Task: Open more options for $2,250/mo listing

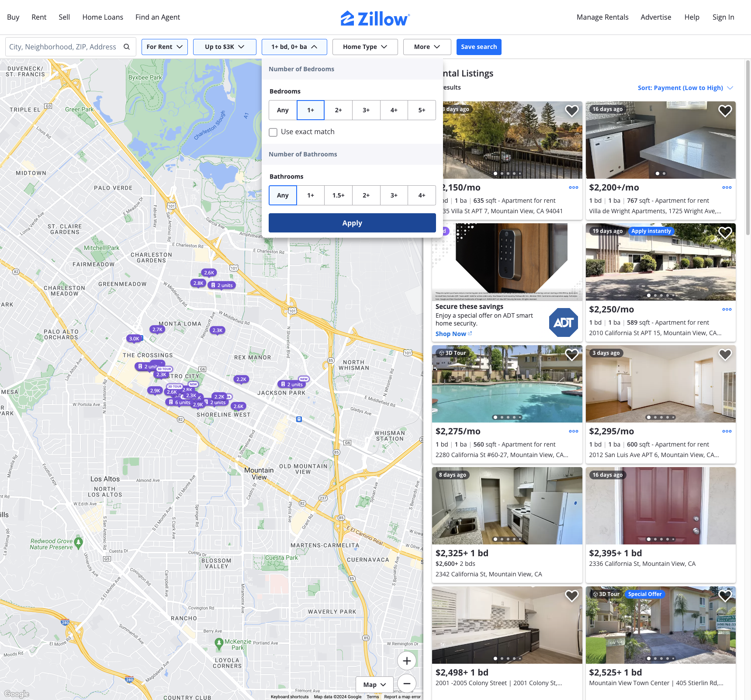Action: pyautogui.click(x=727, y=309)
